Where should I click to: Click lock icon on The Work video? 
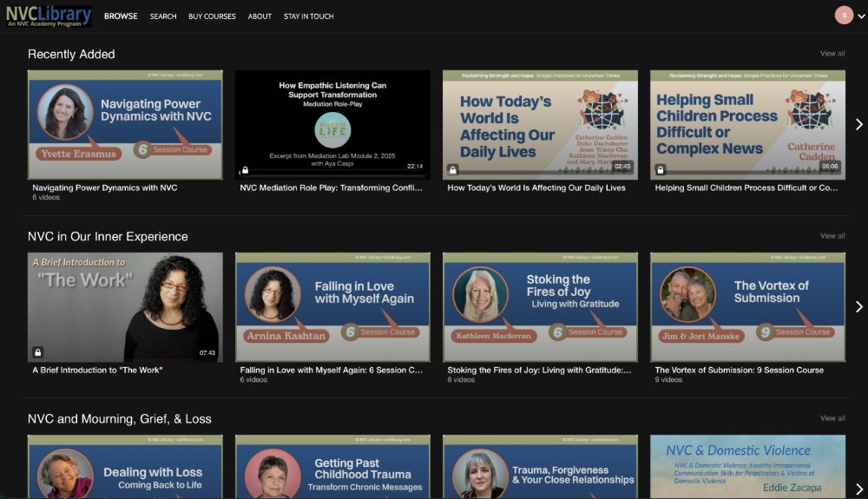(37, 352)
